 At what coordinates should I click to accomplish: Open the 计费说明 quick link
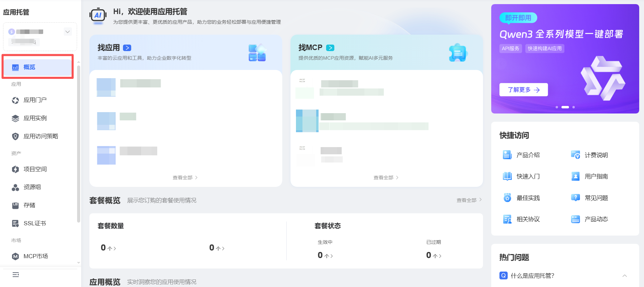[x=596, y=155]
